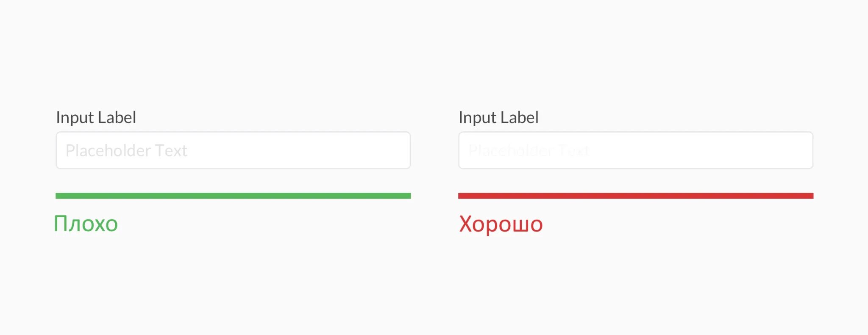Click the barely visible "Placeholder" word in faint field
The width and height of the screenshot is (868, 335).
[x=510, y=150]
